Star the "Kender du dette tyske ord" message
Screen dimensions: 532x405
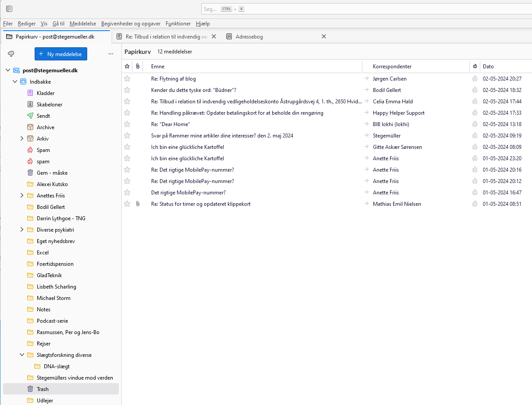[x=127, y=90]
